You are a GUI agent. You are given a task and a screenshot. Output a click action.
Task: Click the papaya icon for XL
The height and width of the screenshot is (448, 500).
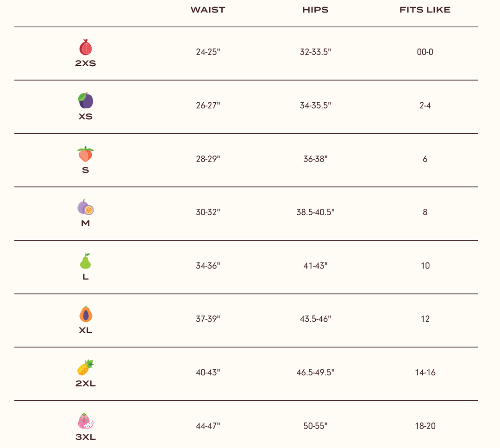click(x=86, y=314)
